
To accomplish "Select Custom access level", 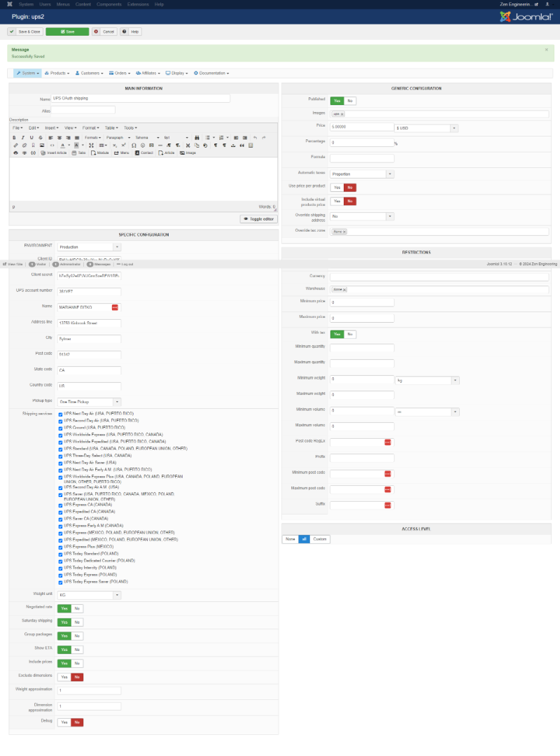I will click(320, 539).
